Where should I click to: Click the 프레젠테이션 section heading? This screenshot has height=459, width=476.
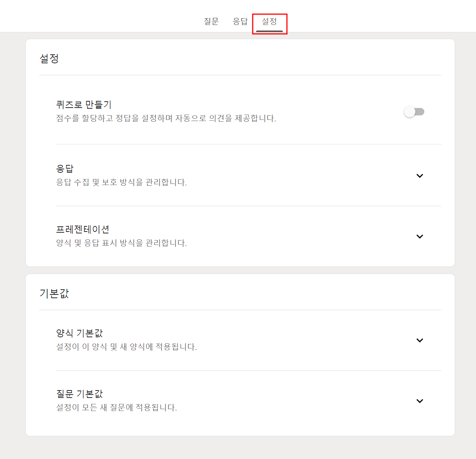coord(83,229)
